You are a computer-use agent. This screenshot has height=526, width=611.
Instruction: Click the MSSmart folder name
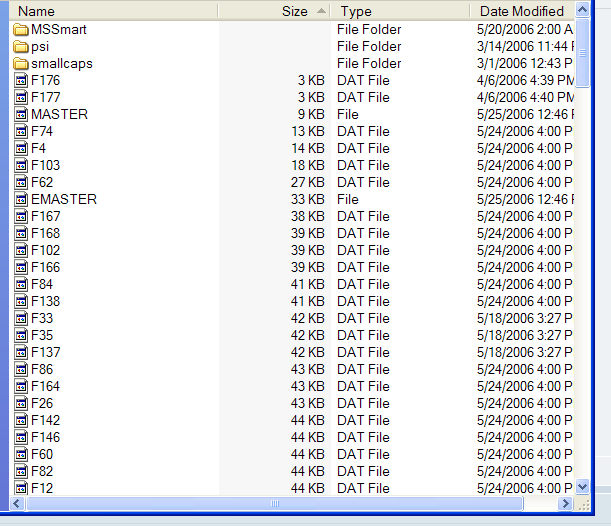59,30
